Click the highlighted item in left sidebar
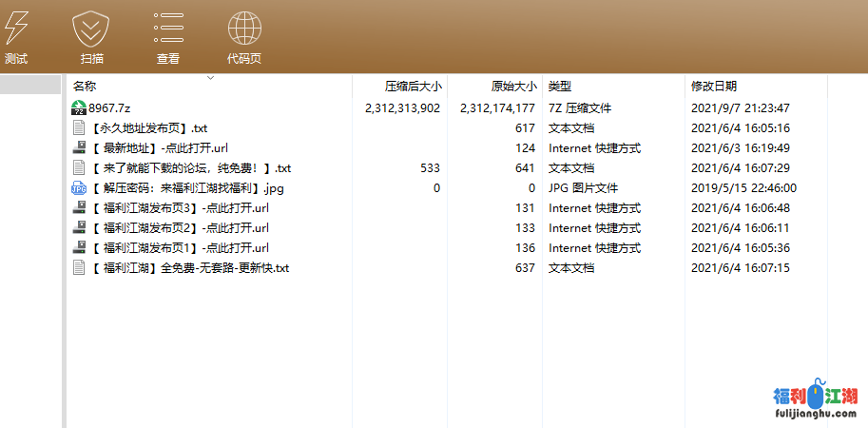Screen dimensions: 868x428 click(30, 86)
